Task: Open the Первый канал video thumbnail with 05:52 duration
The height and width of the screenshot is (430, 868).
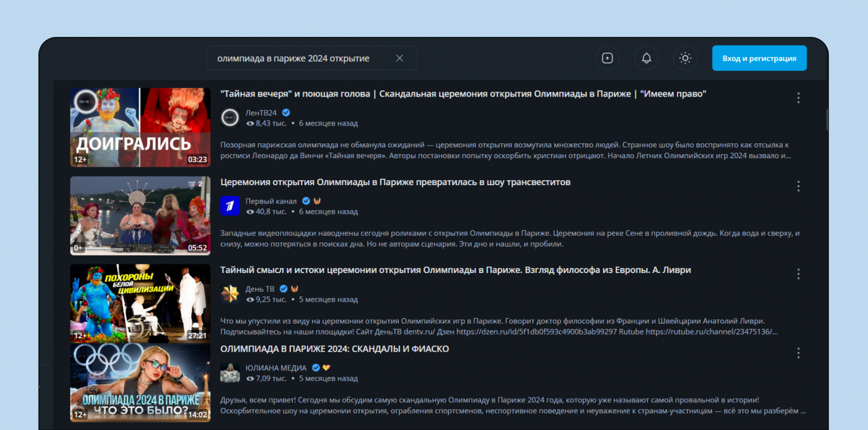Action: 140,216
